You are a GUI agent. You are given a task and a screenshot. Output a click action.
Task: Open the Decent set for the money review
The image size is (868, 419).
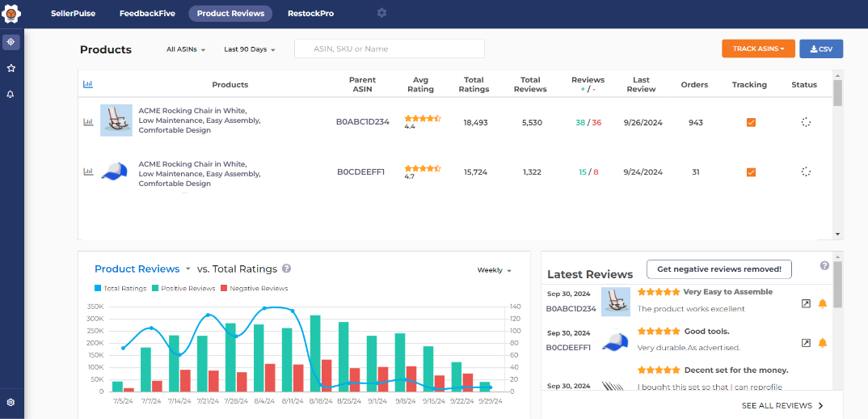[x=736, y=370]
